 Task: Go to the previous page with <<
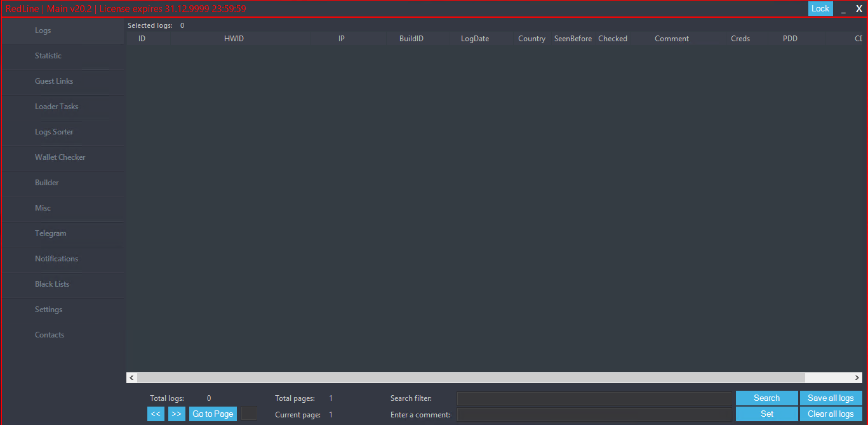click(156, 414)
